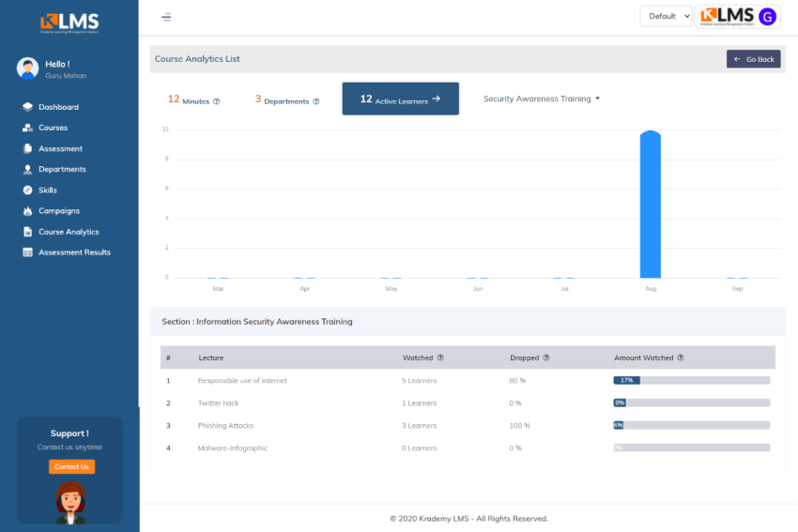Click the 'Course Analytics List' title

click(197, 59)
